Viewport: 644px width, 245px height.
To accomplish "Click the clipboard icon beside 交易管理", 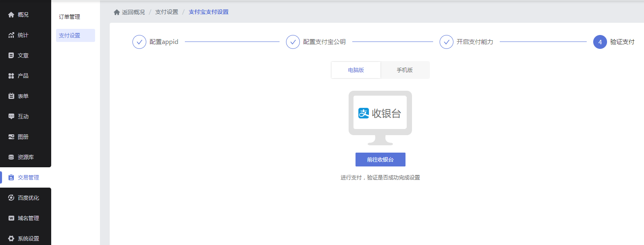I will 11,177.
